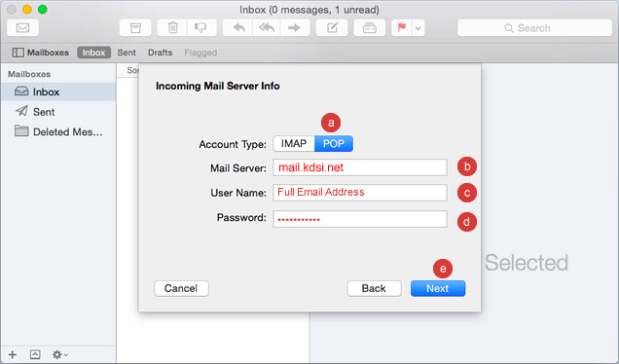
Task: Toggle the Mailboxes sidebar button
Action: coord(40,53)
